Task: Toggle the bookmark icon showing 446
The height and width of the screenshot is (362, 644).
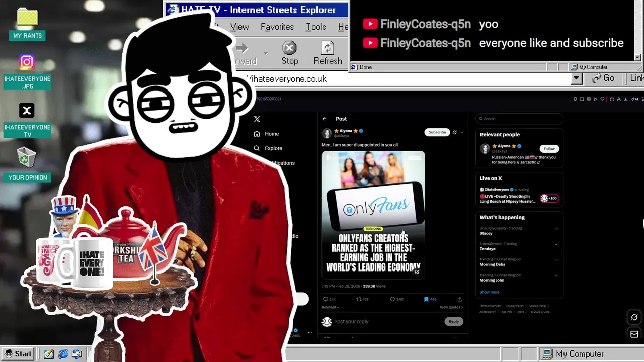Action: [426, 299]
